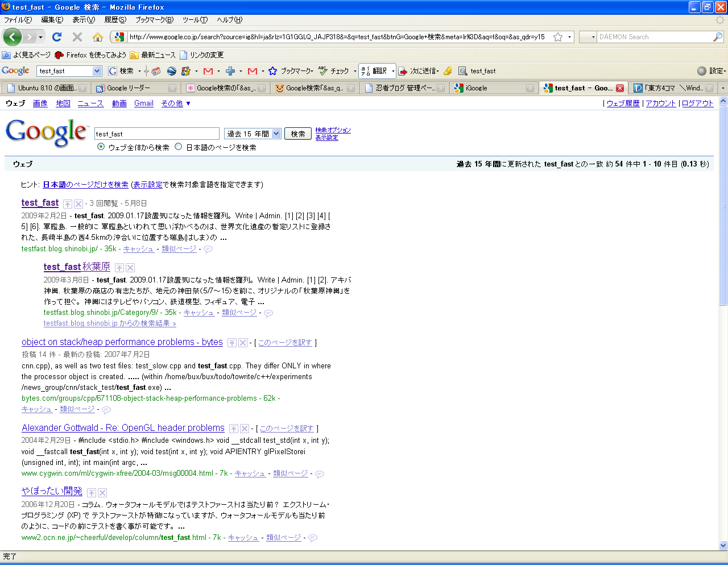The width and height of the screenshot is (728, 565).
Task: Click the DAEMON Search magnifier icon
Action: (x=718, y=37)
